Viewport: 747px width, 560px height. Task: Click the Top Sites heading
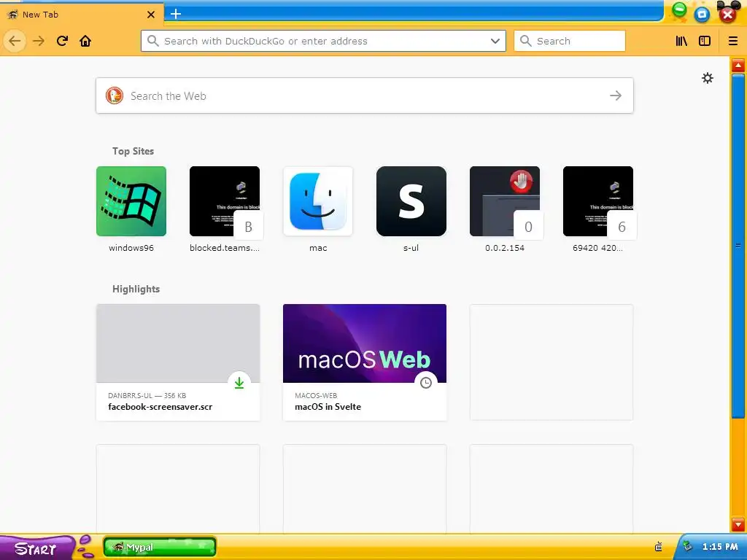click(x=133, y=151)
